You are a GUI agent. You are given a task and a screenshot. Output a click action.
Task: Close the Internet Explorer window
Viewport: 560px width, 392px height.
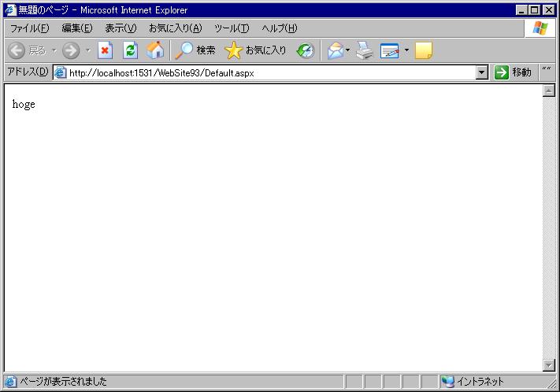[x=548, y=10]
